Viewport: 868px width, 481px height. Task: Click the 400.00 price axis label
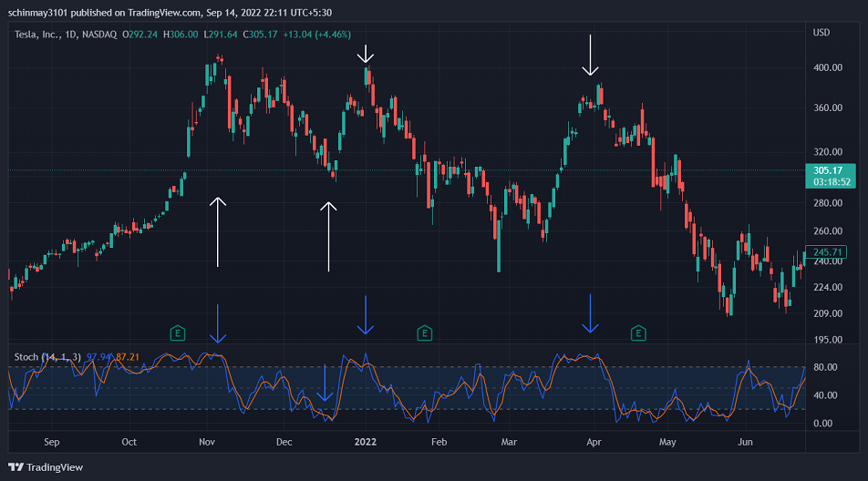coord(828,67)
